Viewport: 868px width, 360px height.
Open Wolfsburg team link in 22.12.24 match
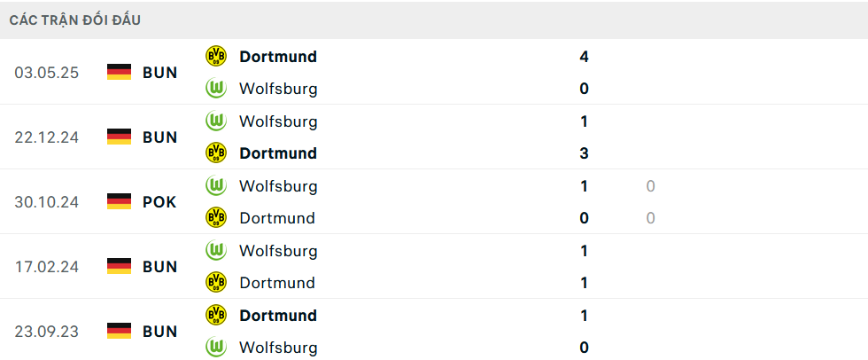(x=277, y=121)
